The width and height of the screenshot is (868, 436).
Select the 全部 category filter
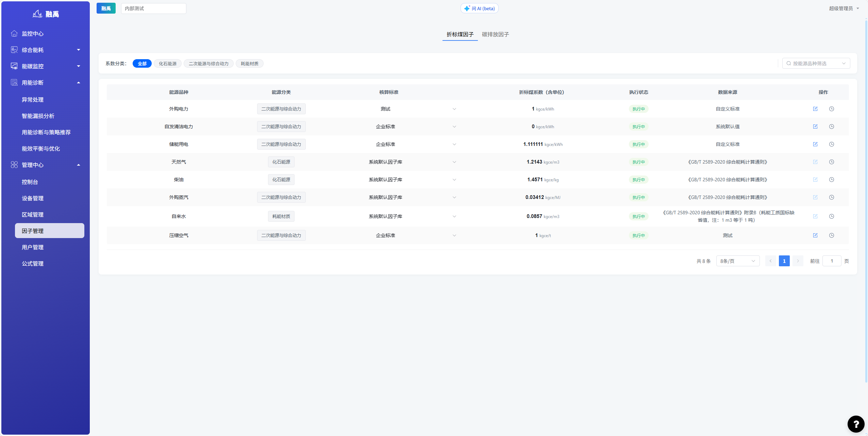pos(142,64)
